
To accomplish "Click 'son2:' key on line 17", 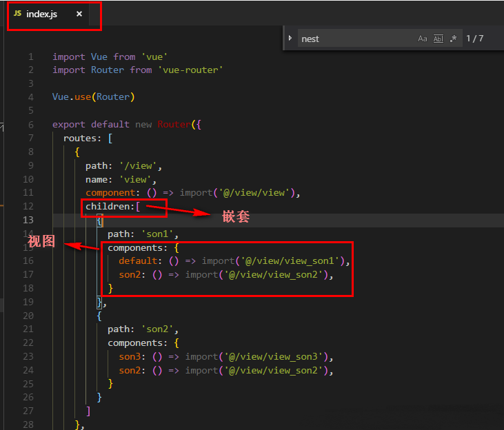I will (x=132, y=275).
